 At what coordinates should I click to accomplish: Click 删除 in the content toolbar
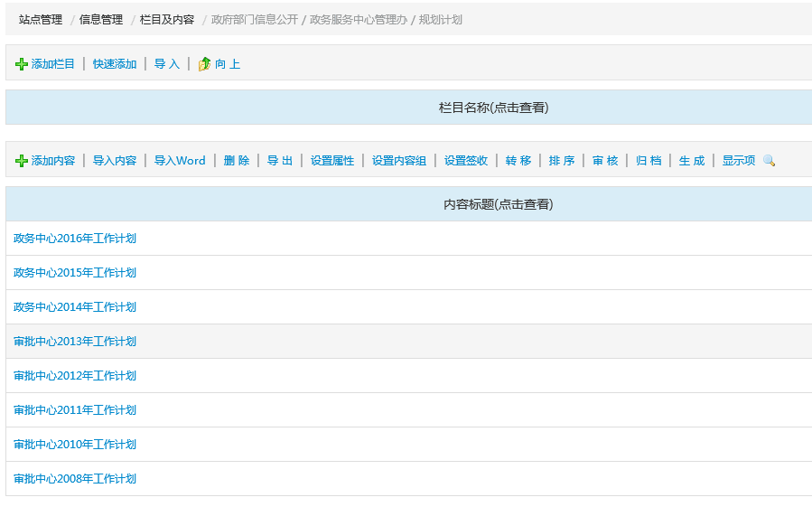(237, 161)
